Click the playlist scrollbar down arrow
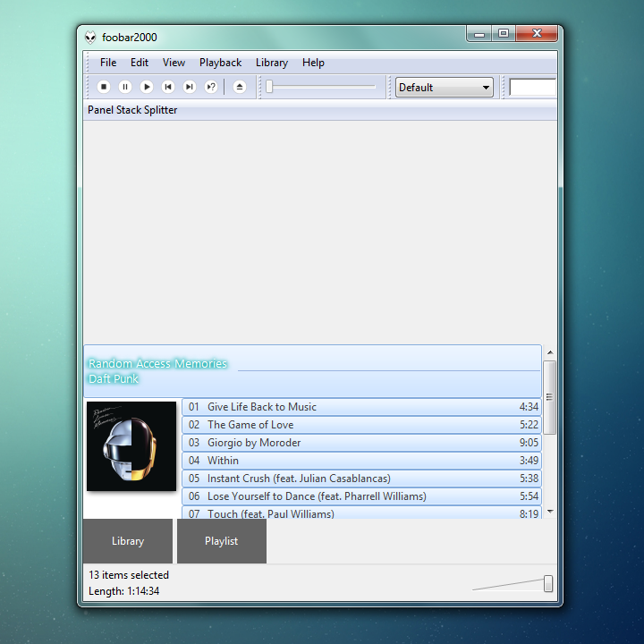Image resolution: width=644 pixels, height=644 pixels. pyautogui.click(x=550, y=512)
